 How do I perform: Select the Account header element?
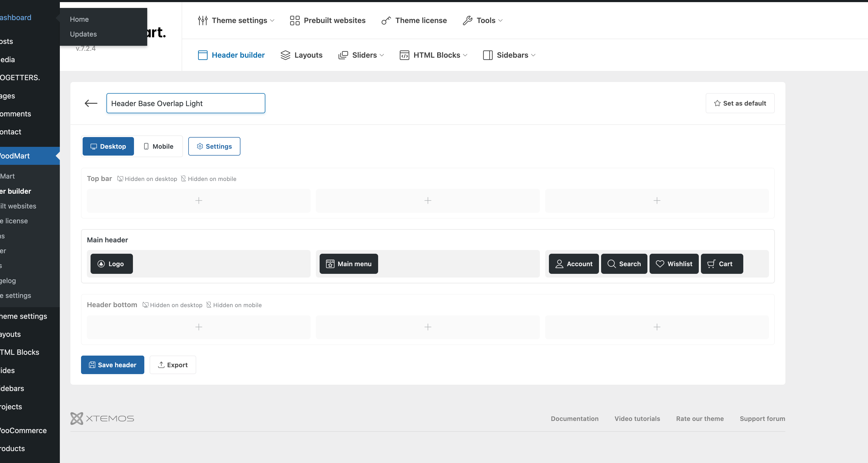pyautogui.click(x=573, y=264)
